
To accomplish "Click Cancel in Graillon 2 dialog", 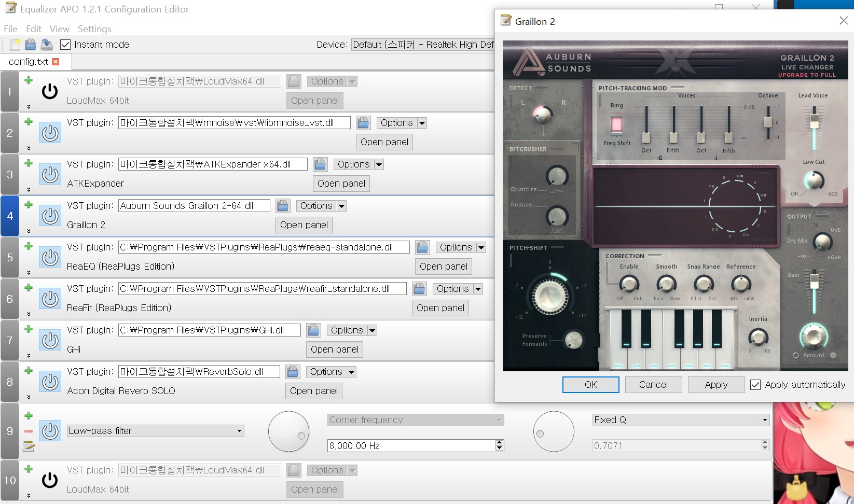I will point(654,385).
